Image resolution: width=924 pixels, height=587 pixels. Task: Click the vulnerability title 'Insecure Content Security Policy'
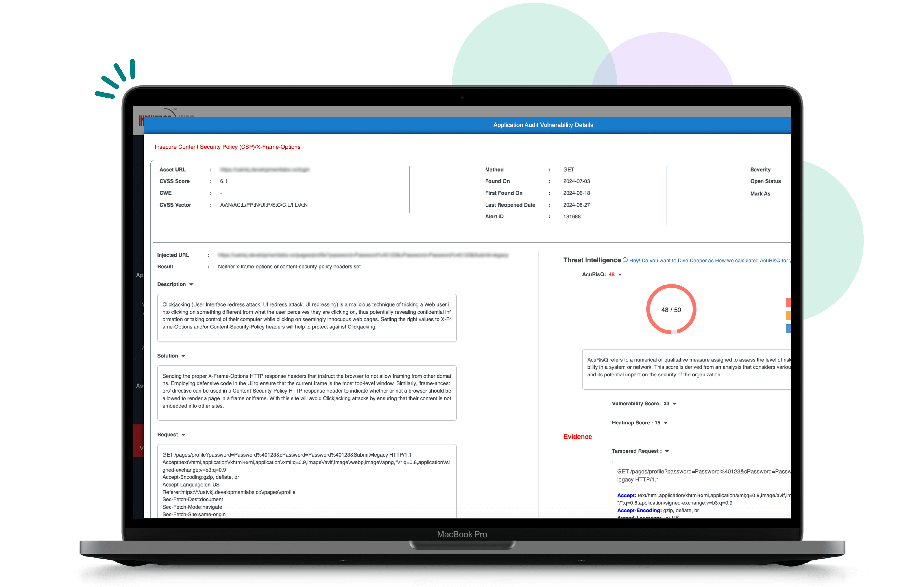click(228, 147)
